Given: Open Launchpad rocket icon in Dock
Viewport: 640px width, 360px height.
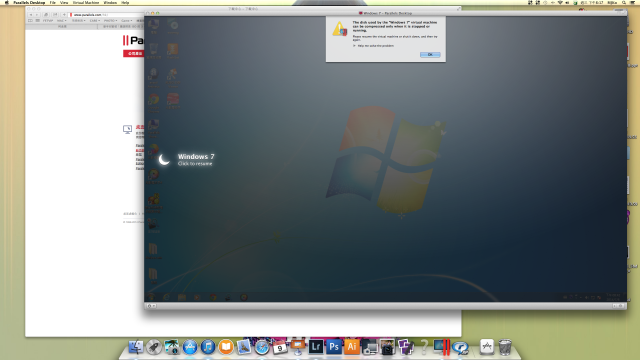Looking at the screenshot, I should tap(154, 347).
